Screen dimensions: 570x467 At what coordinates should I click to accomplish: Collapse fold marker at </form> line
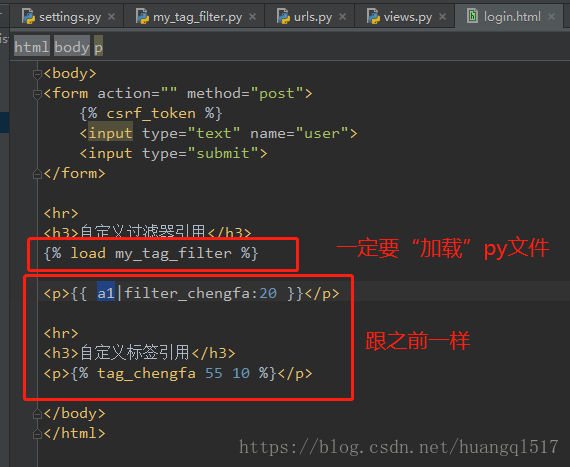coord(37,174)
